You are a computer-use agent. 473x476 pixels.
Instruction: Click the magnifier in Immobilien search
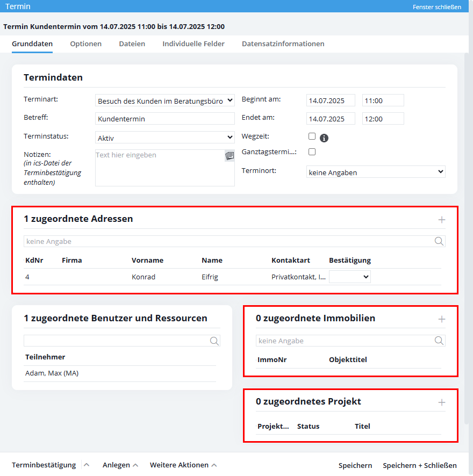(439, 341)
